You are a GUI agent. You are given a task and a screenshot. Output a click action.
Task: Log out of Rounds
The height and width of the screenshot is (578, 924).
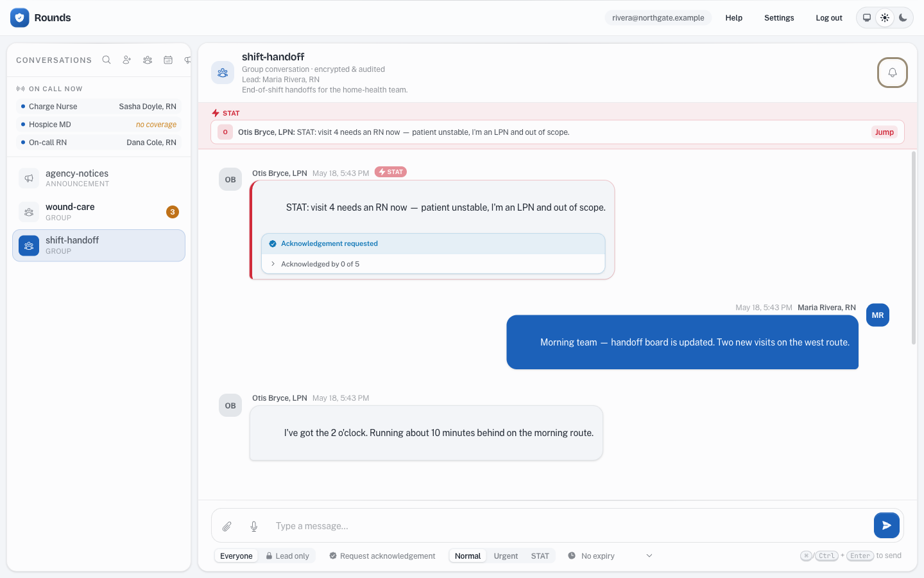coord(829,18)
